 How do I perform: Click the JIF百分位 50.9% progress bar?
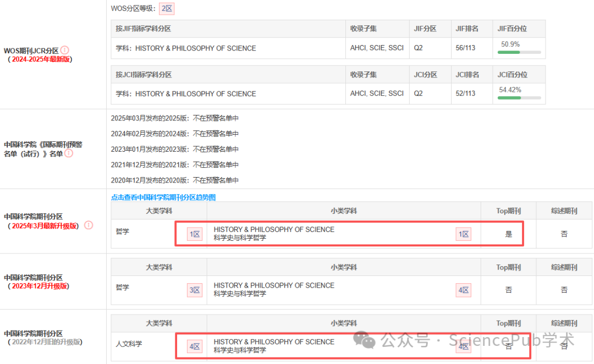(519, 52)
